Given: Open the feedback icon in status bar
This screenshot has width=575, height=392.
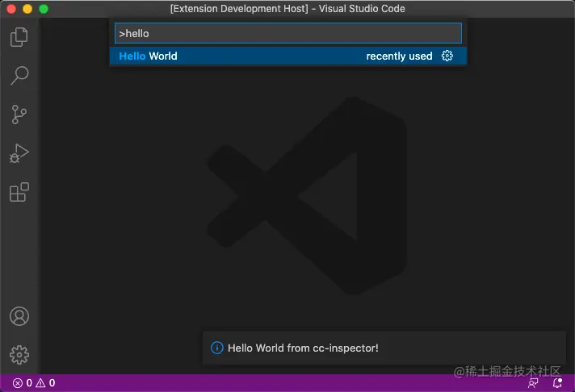Looking at the screenshot, I should [533, 383].
